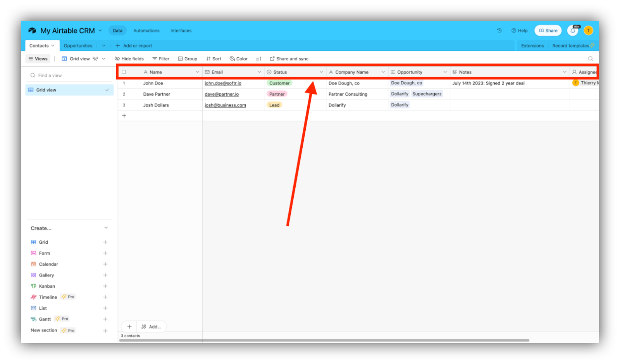Open Extensions panel

point(532,46)
